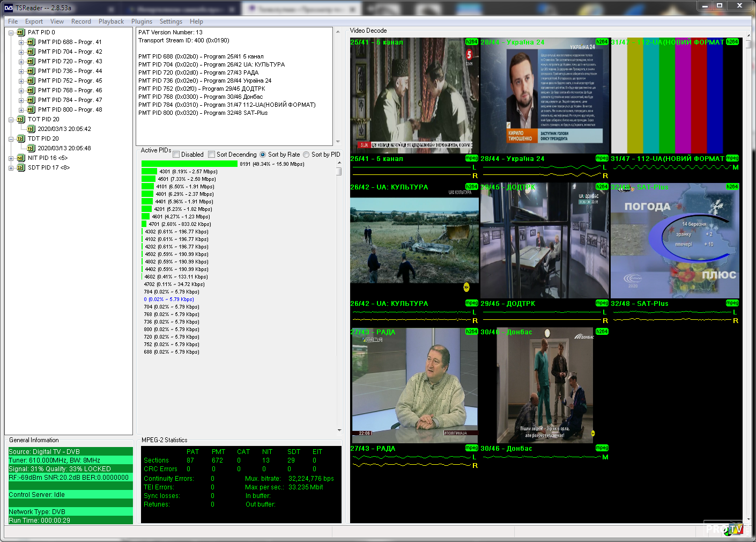Viewport: 756px width, 542px height.
Task: Click the PAT PID 0 table icon
Action: [x=20, y=32]
